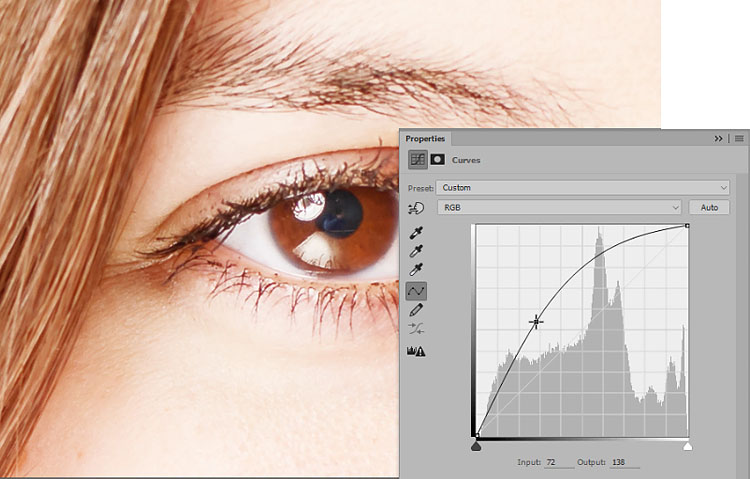Click the histogram clipping warning icon

pyautogui.click(x=416, y=352)
